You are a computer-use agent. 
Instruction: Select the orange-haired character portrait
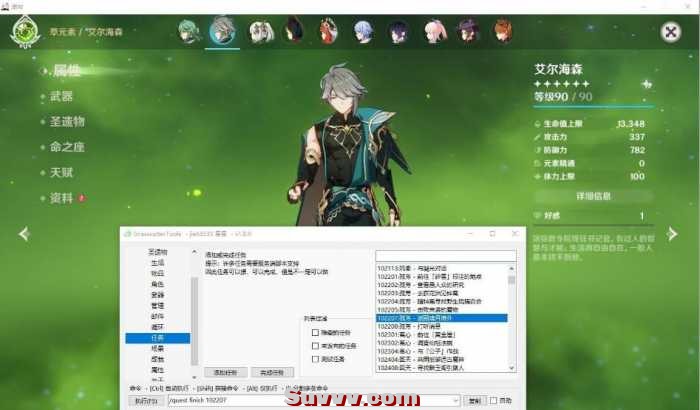coord(503,31)
